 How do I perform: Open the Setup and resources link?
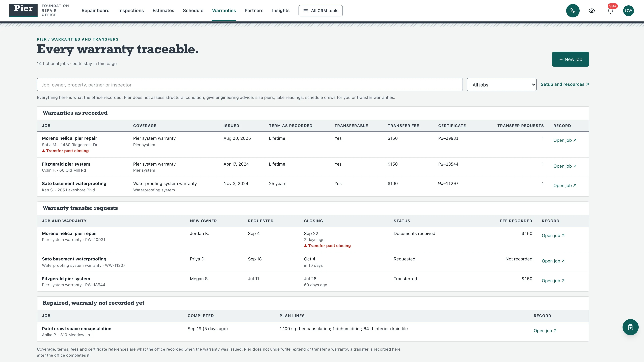click(565, 84)
